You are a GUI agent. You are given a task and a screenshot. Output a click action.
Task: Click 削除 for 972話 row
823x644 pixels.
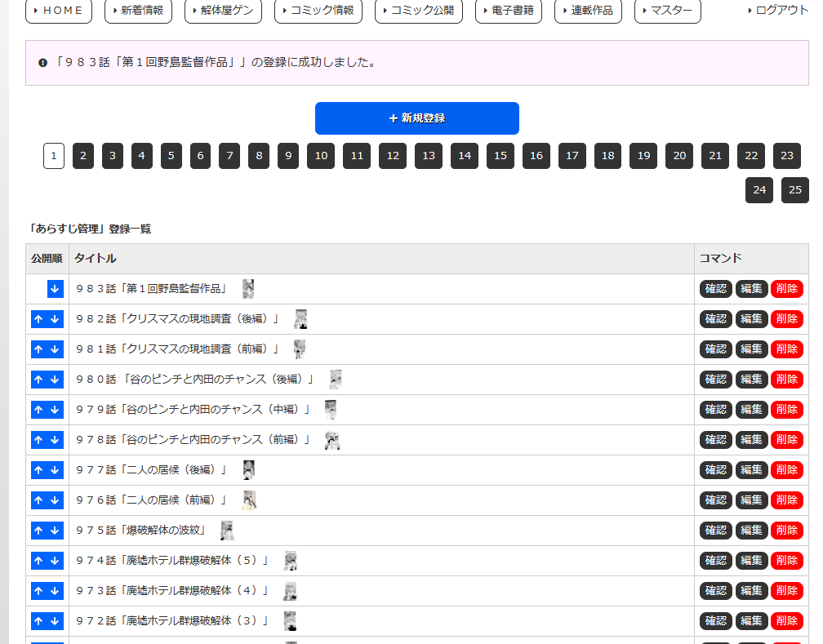coord(787,621)
